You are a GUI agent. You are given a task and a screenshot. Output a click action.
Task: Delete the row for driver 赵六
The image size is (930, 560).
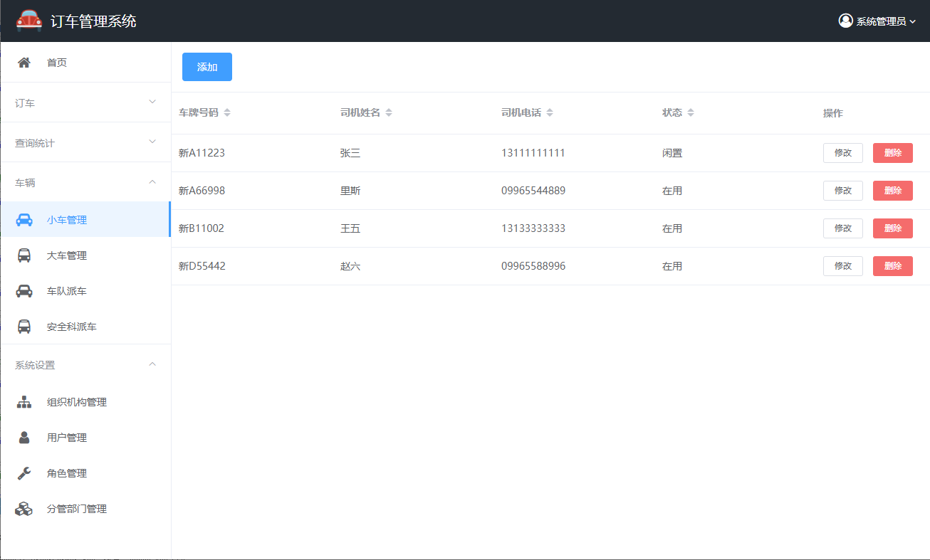pos(892,266)
